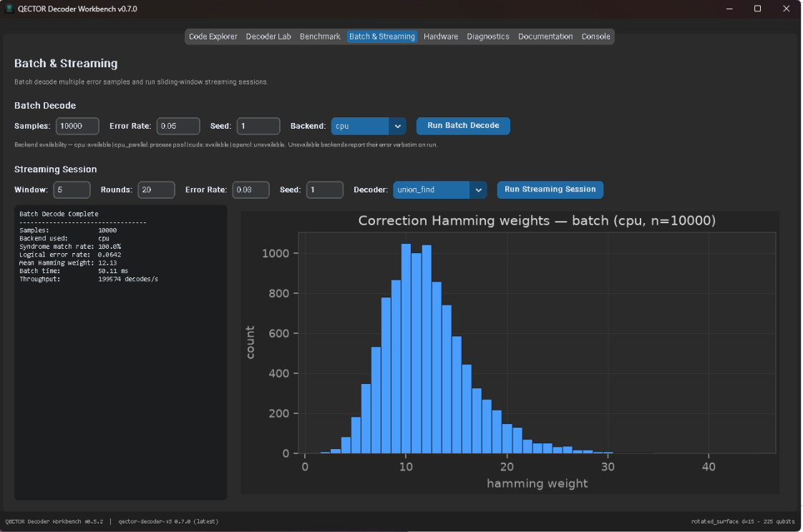Switch to the Code Explorer tab
803x532 pixels.
213,37
